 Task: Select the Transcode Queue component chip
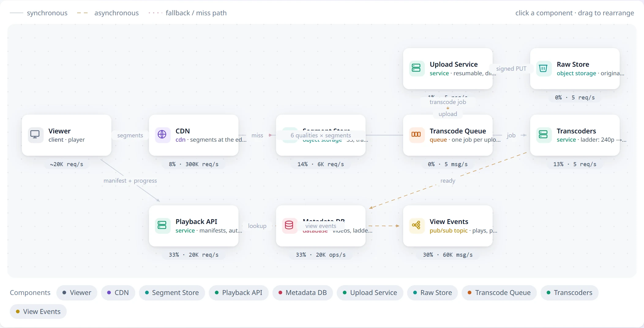coord(499,293)
